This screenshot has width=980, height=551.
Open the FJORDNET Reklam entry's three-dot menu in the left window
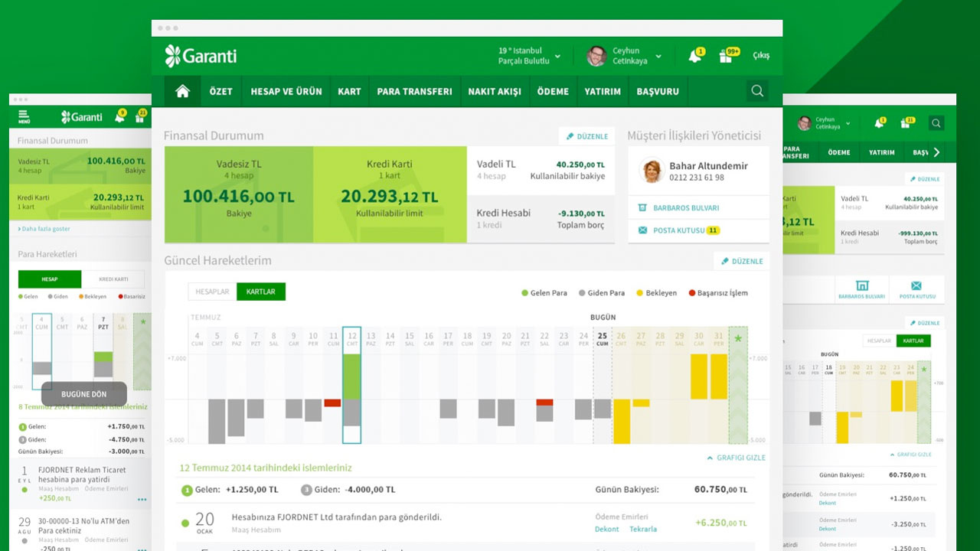click(142, 500)
